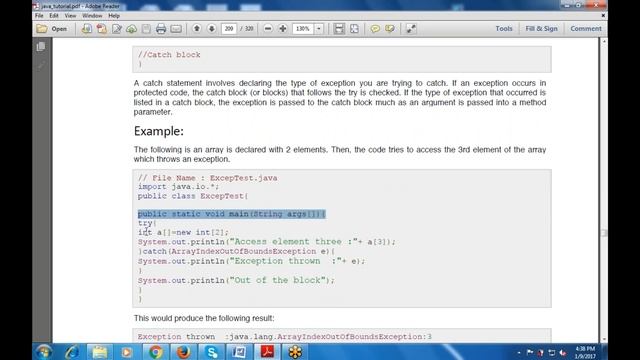Click Adobe Reader taskbar icon
The height and width of the screenshot is (360, 640).
tap(267, 351)
